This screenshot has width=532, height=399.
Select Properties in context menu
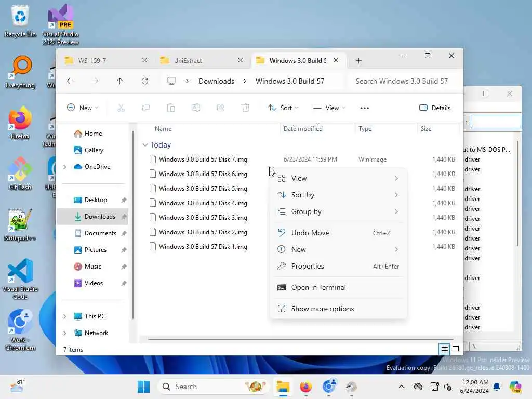point(338,267)
